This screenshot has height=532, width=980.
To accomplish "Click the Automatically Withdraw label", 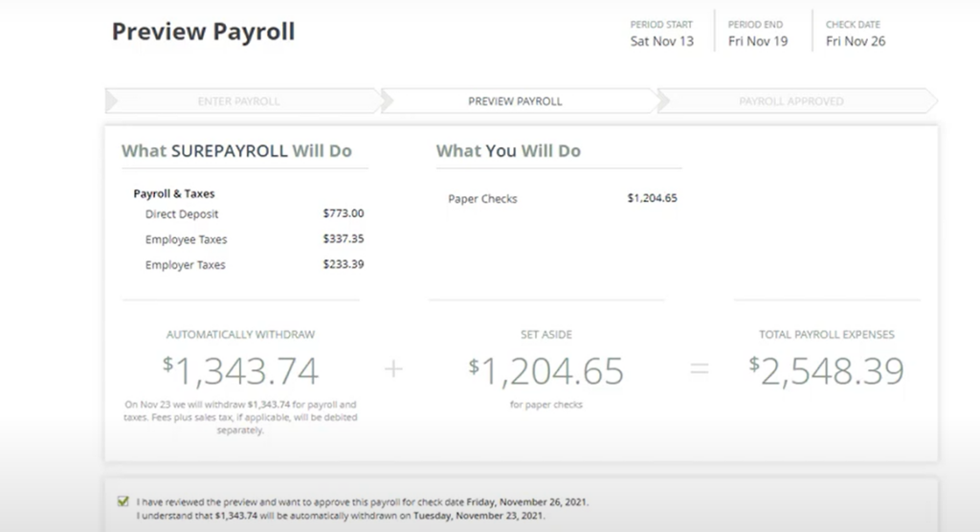I will pos(240,335).
